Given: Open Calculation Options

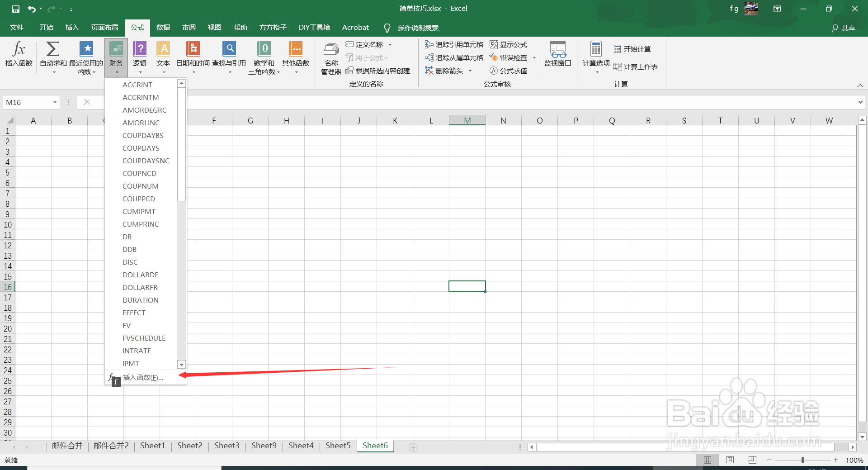Looking at the screenshot, I should pos(596,57).
